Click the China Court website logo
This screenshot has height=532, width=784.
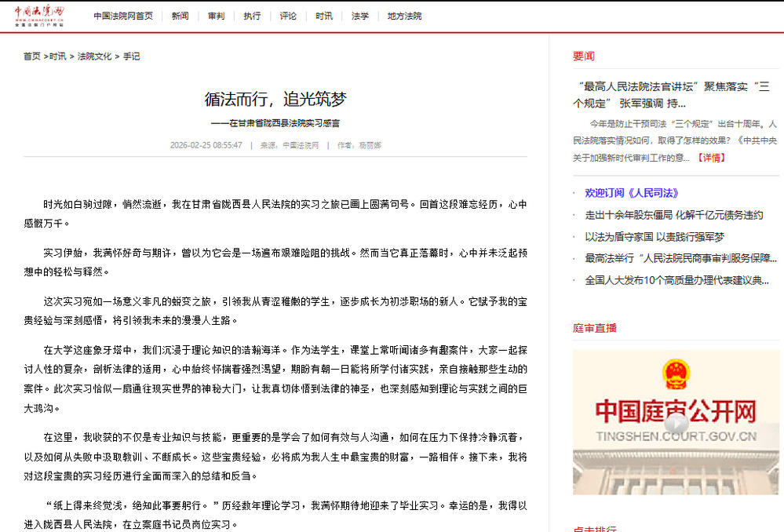pyautogui.click(x=39, y=16)
